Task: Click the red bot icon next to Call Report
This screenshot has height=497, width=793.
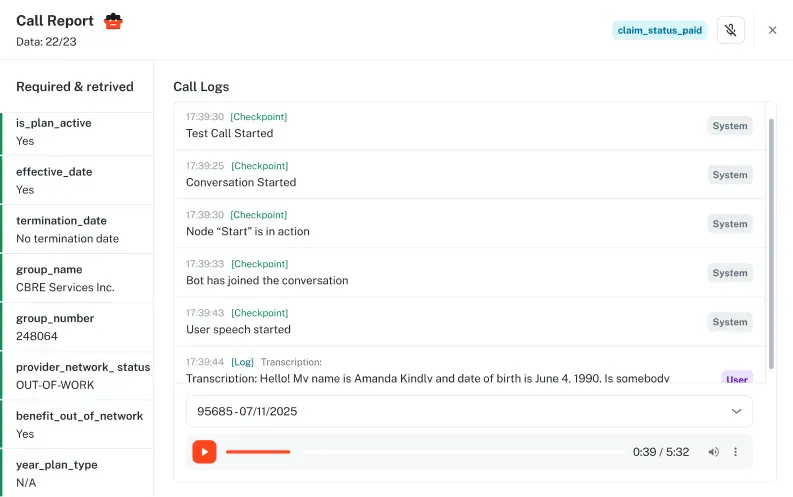Action: pos(113,21)
